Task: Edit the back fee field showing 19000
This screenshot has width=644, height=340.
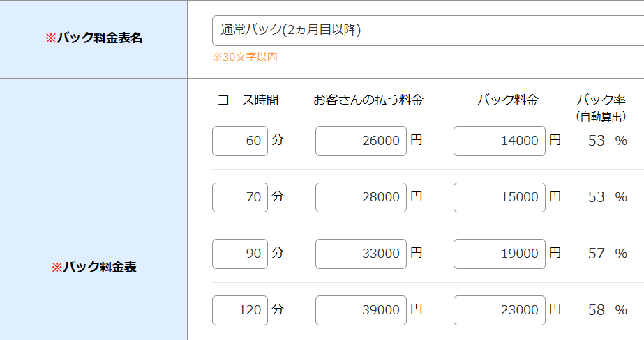Action: point(500,254)
